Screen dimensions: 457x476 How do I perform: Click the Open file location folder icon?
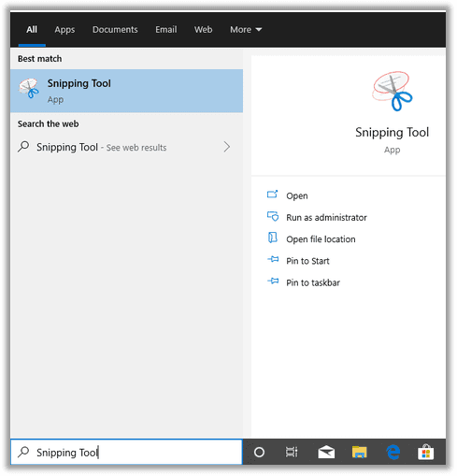[x=273, y=238]
